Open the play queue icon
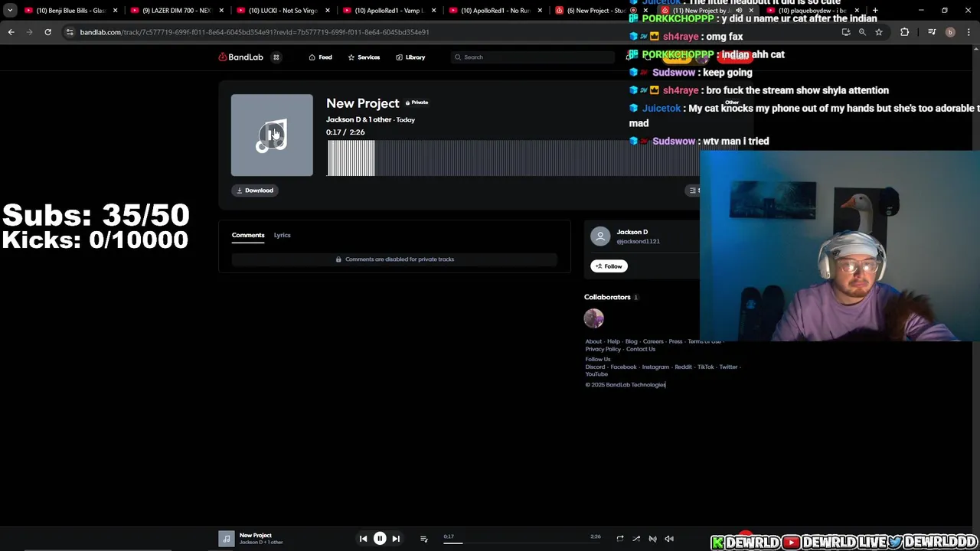The image size is (980, 551). pyautogui.click(x=423, y=539)
